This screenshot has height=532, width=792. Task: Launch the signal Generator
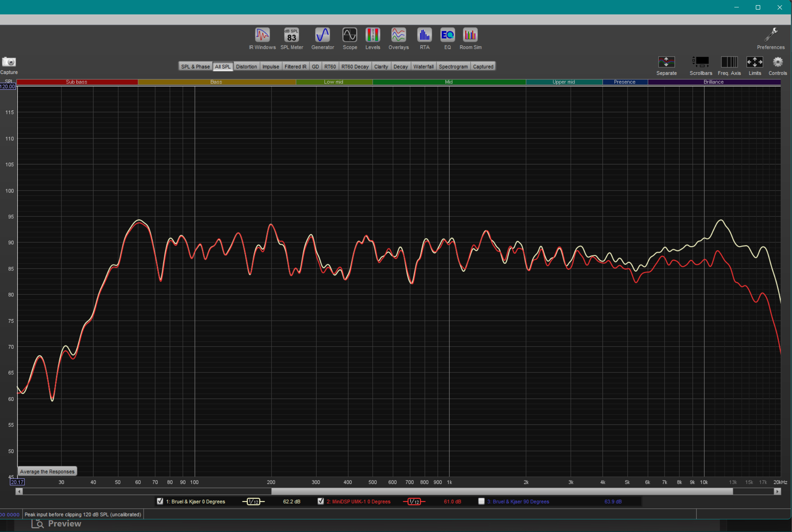(x=322, y=38)
